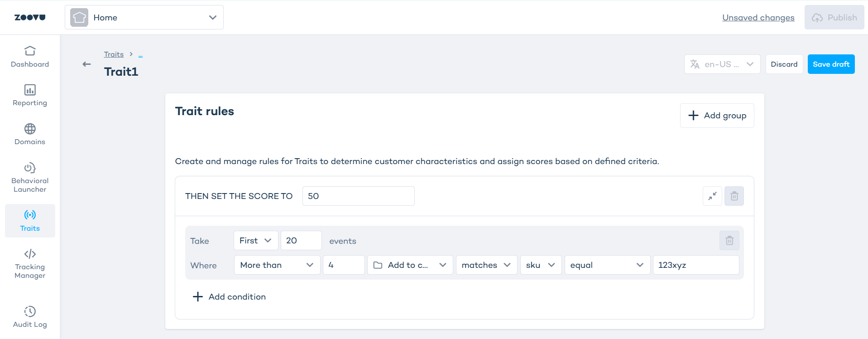Image resolution: width=868 pixels, height=339 pixels.
Task: Open Domains in the sidebar
Action: click(30, 134)
